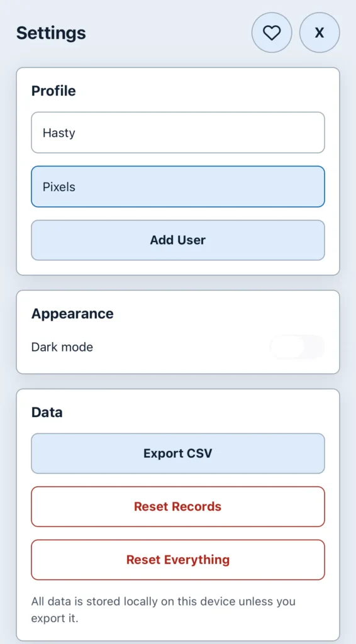Click the Settings page title
The height and width of the screenshot is (644, 356).
click(x=51, y=33)
